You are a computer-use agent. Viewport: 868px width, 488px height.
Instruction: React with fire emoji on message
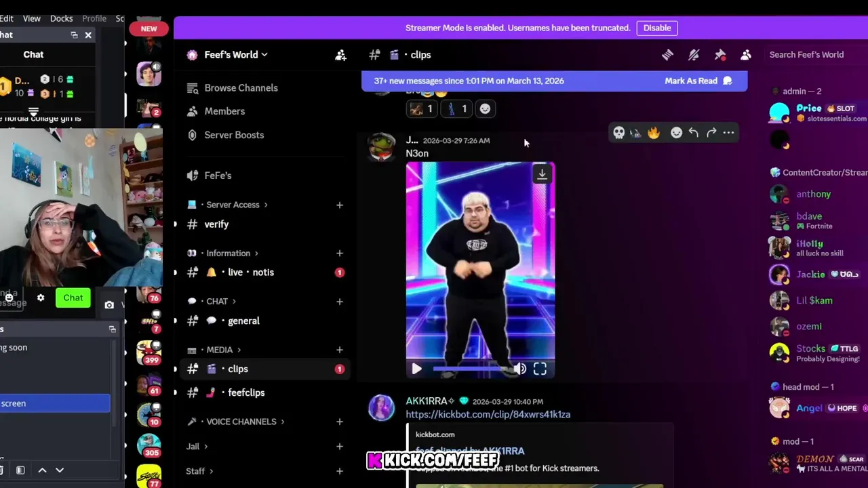pos(654,133)
